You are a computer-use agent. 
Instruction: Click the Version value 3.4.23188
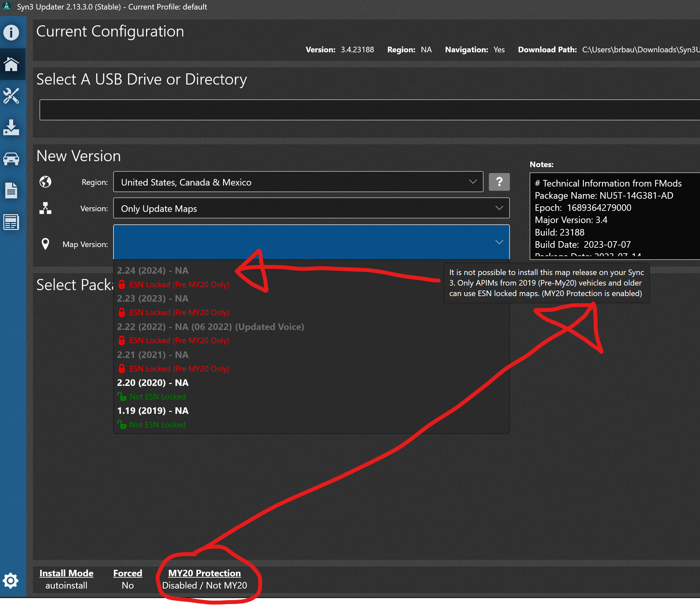coord(357,50)
